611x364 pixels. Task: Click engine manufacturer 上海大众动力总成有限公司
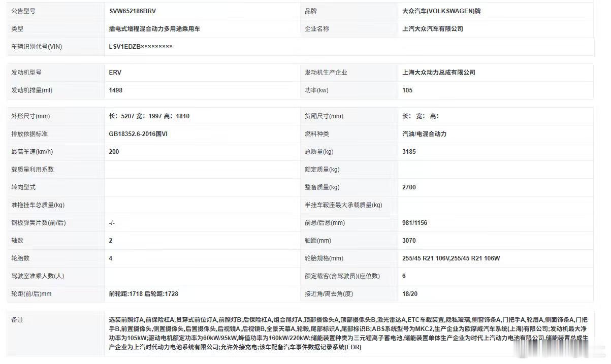(438, 73)
